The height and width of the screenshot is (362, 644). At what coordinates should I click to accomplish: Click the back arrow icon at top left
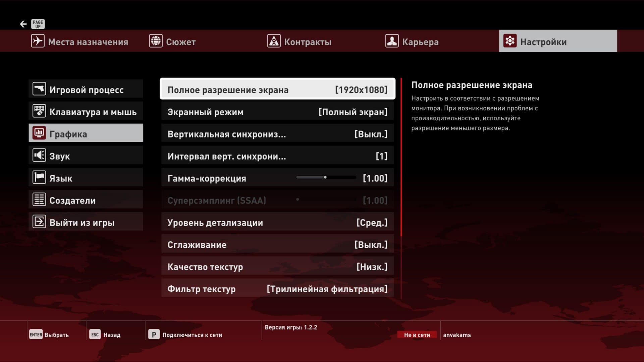[x=23, y=24]
